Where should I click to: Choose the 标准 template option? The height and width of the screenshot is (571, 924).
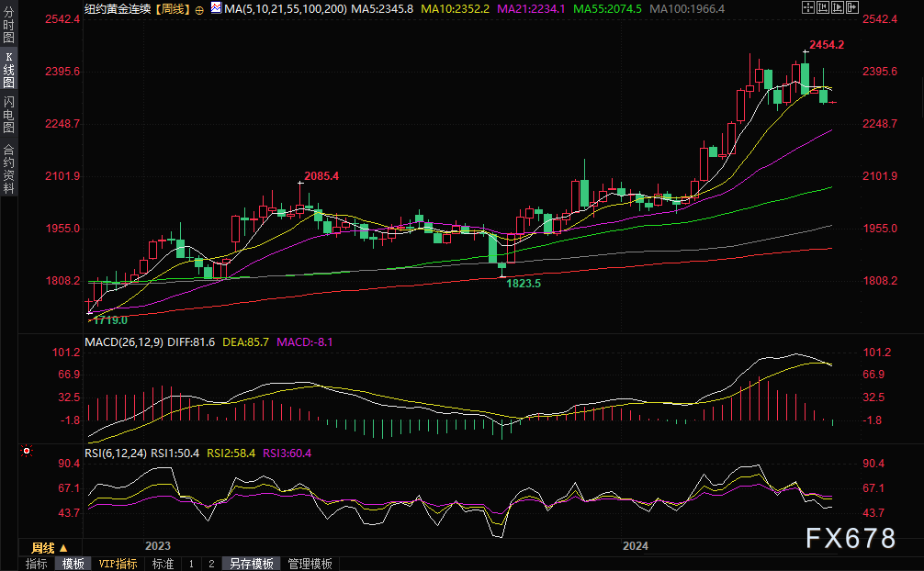click(163, 564)
